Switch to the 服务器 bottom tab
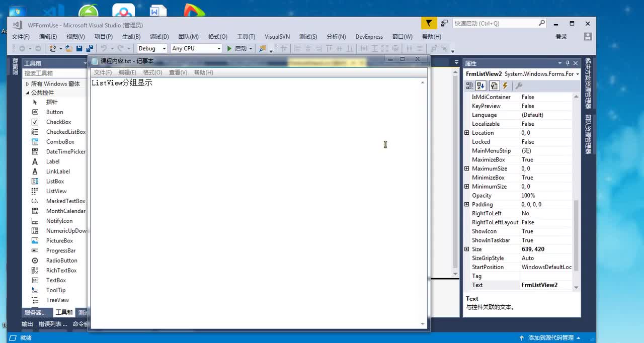The height and width of the screenshot is (343, 644). (35, 312)
